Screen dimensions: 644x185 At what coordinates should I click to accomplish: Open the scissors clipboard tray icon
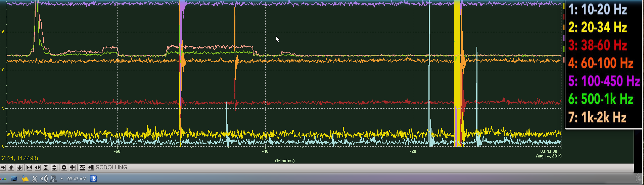35,179
